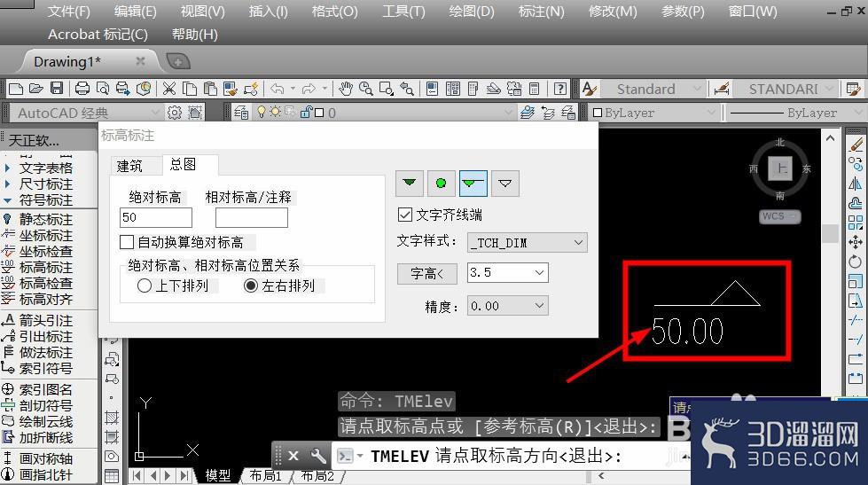Open Print Preview icon

103,89
